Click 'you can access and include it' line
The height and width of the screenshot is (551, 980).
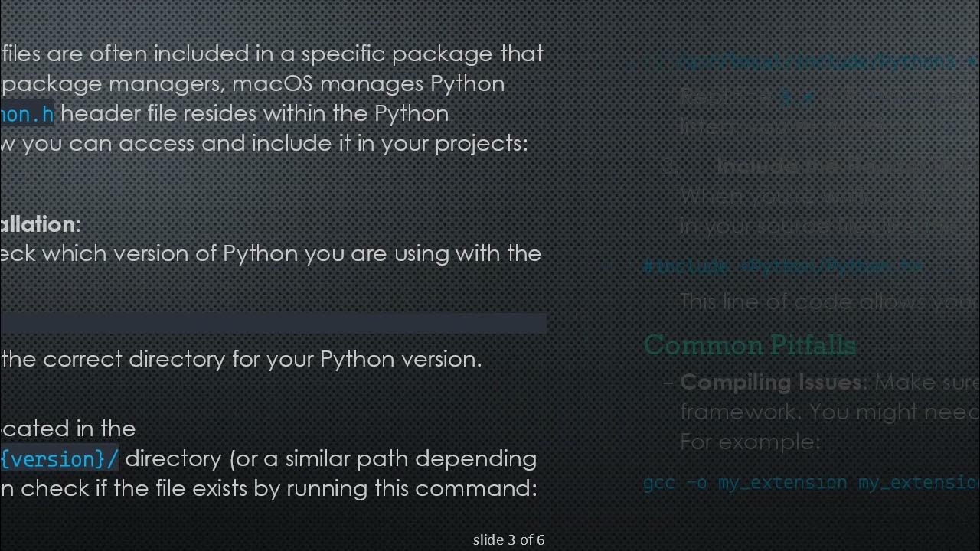pos(264,143)
